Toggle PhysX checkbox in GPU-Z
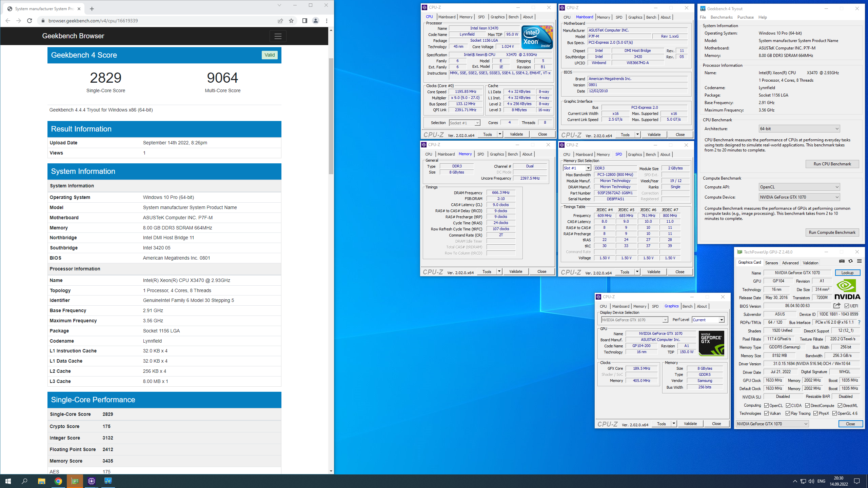868x488 pixels. click(816, 413)
